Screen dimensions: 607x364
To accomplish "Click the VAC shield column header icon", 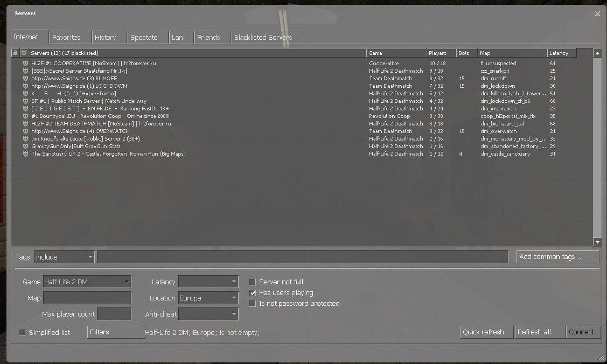I will tap(24, 53).
